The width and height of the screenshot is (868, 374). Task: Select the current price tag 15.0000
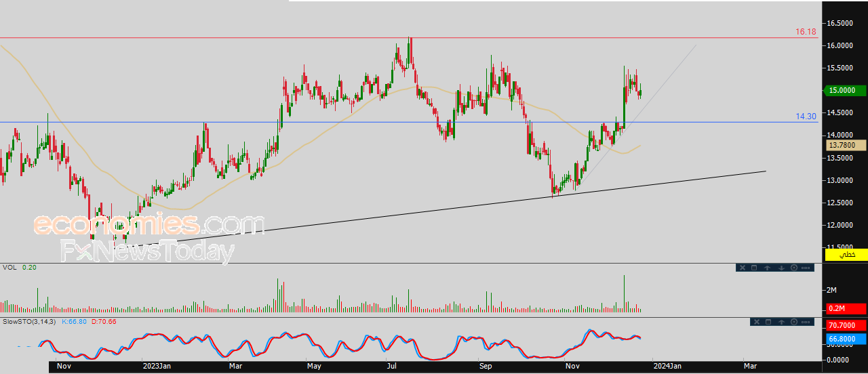(846, 91)
